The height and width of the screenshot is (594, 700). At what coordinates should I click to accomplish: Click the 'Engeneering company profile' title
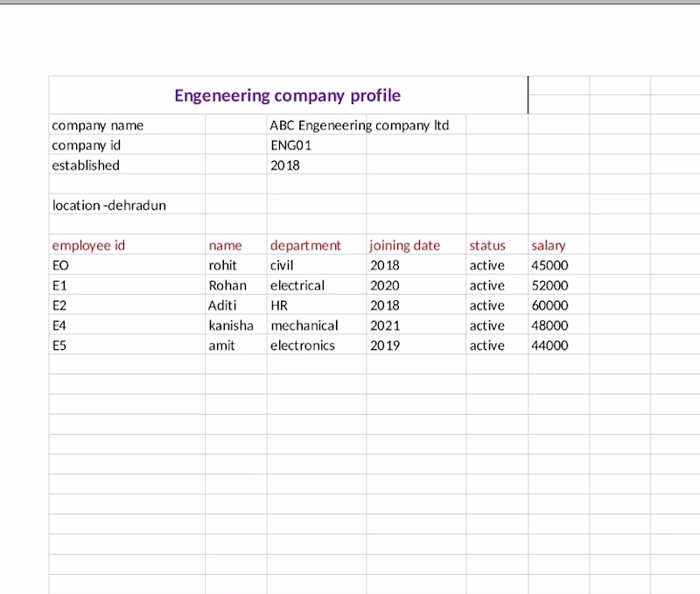(288, 95)
